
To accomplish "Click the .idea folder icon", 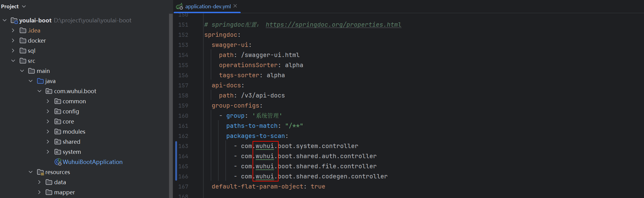I will [23, 30].
